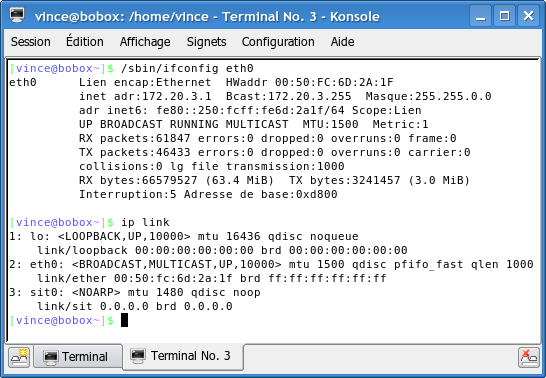Maximize the Konsole window
546x378 pixels.
505,16
